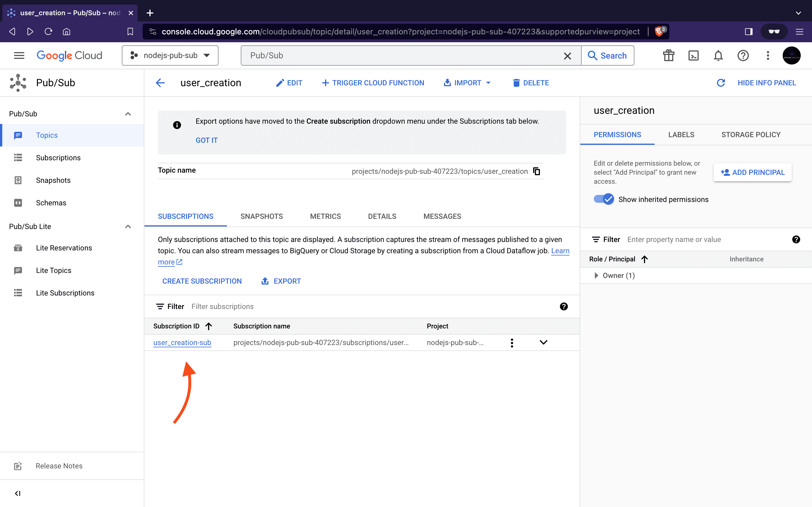Screen dimensions: 812x507
Task: Click the Schemas icon in sidebar
Action: click(x=17, y=202)
